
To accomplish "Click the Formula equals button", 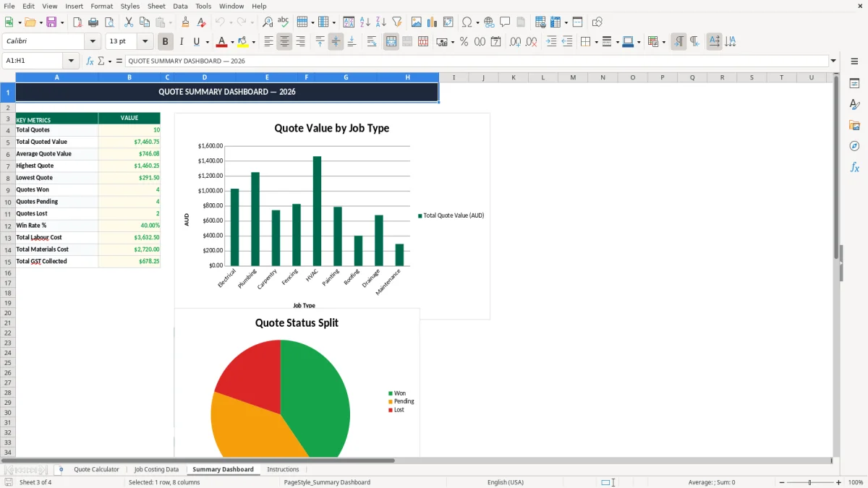I will click(x=119, y=61).
